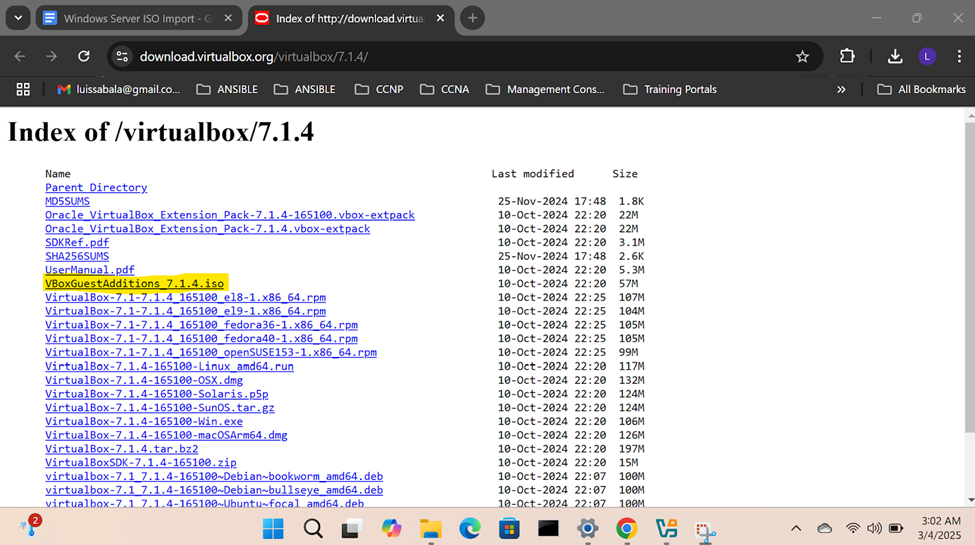Open the apps grid in bookmarks bar
This screenshot has width=975, height=545.
(23, 90)
